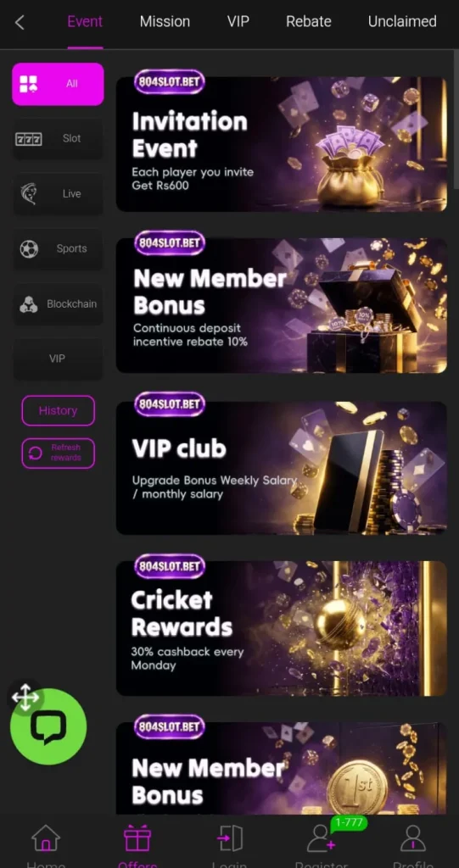Switch to the Mission tab
The height and width of the screenshot is (868, 459).
165,21
